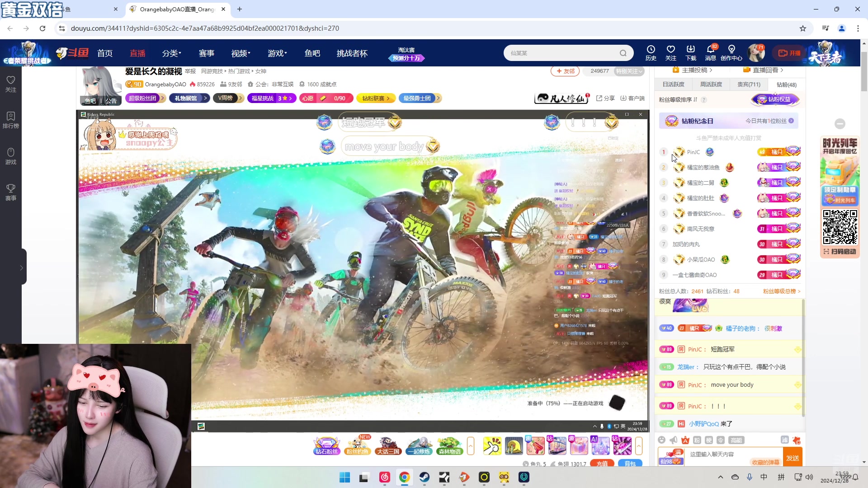Open the 排行榜 sidebar icon
The image size is (868, 488).
[11, 120]
